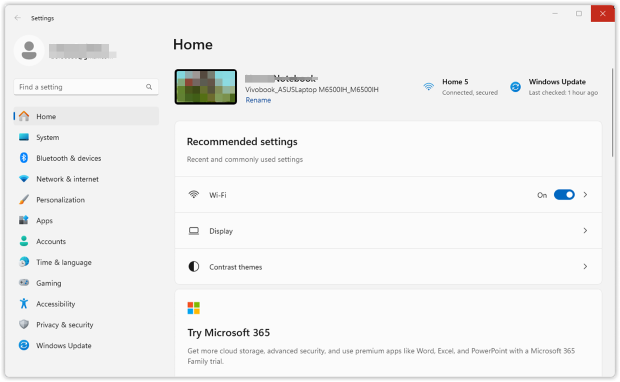
Task: Click the Privacy & security shield icon
Action: tap(24, 324)
